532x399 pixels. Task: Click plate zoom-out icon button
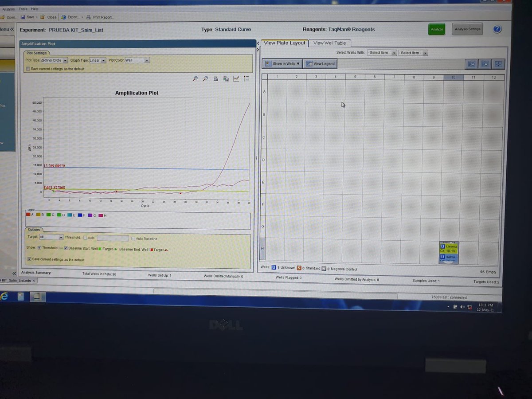(485, 64)
